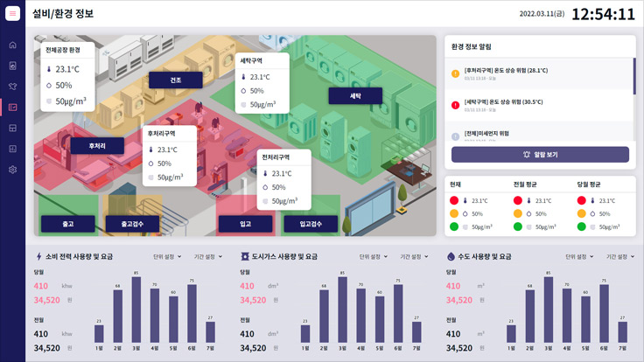644x362 pixels.
Task: Open the washing machine icon in sidebar
Action: pos(12,66)
